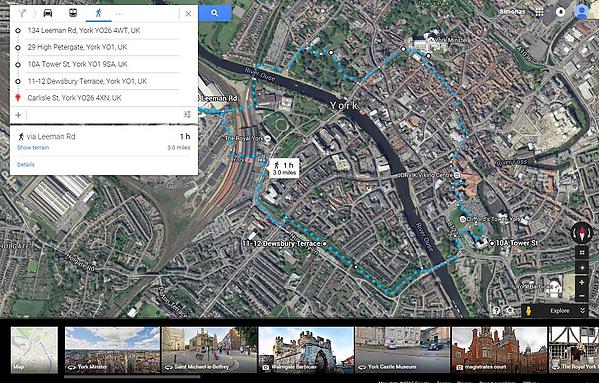Image resolution: width=599 pixels, height=383 pixels.
Task: Select the Pegman Street View icon
Action: pos(528,311)
